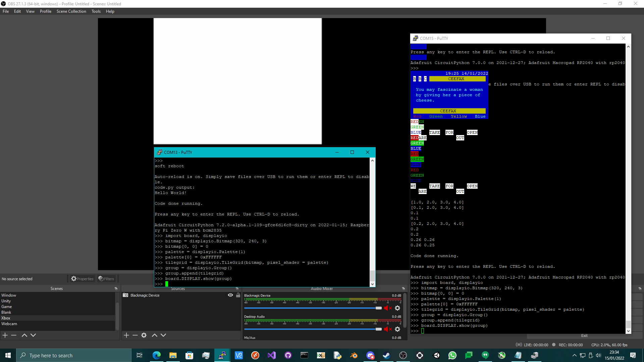Open the Scene Collection menu
Screen dimensions: 644x362
[71, 11]
